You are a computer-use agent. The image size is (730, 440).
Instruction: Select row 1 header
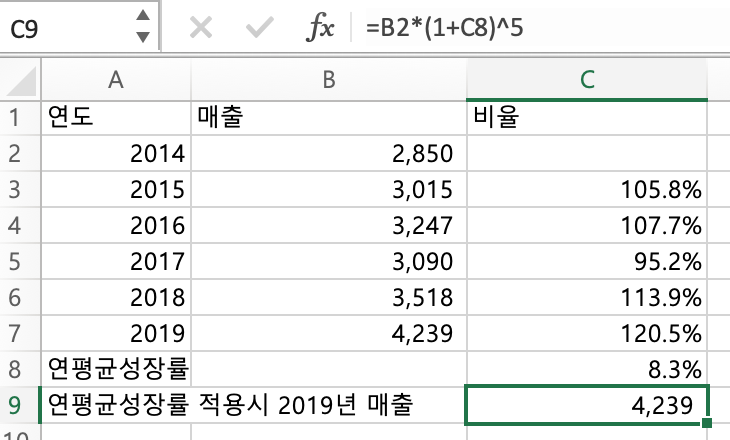point(20,117)
